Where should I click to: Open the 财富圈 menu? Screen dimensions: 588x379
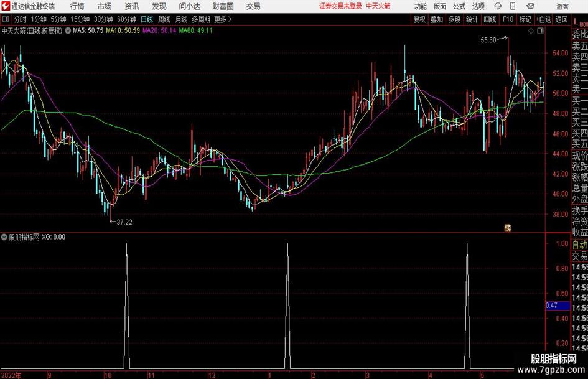click(223, 6)
